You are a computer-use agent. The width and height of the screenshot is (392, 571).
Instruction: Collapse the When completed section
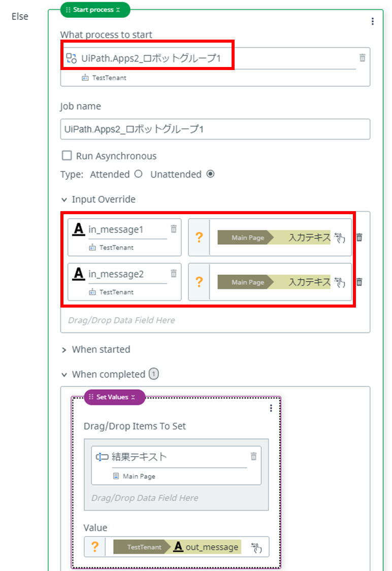pyautogui.click(x=64, y=375)
